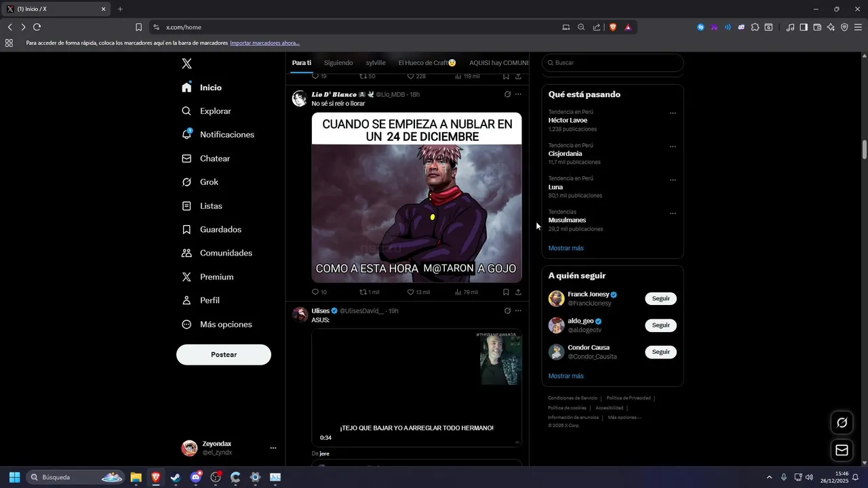Open Zeyondax account menu dots

(x=273, y=448)
